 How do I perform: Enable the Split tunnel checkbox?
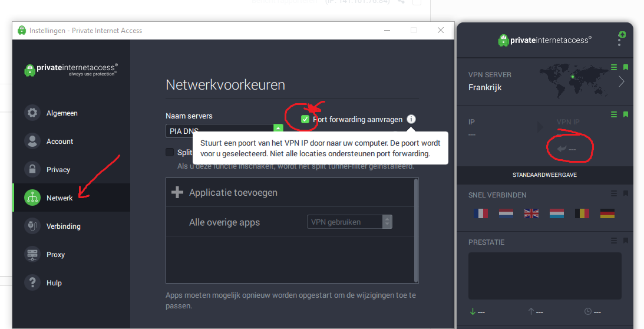(x=170, y=152)
